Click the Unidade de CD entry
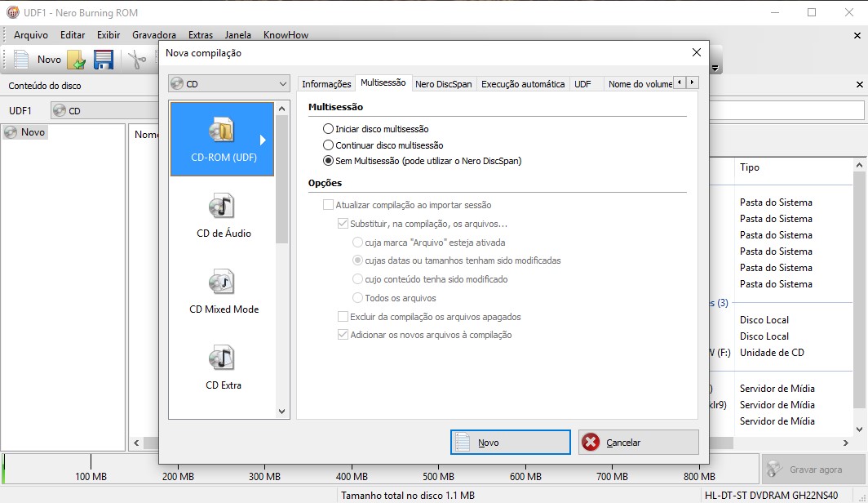The image size is (868, 503). [772, 352]
